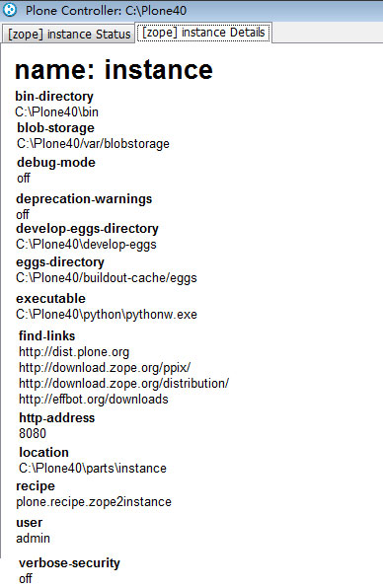Click the verbose-security off value
This screenshot has width=383, height=588.
(26, 578)
